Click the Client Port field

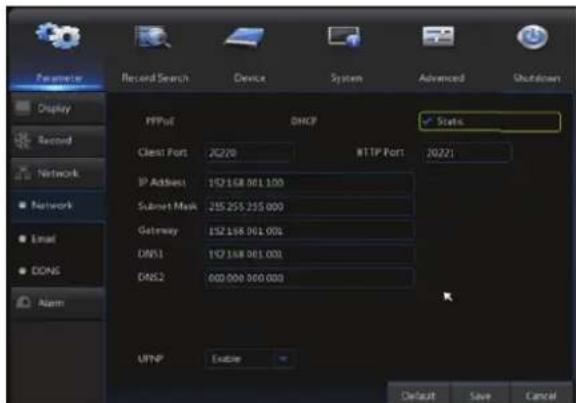click(249, 153)
